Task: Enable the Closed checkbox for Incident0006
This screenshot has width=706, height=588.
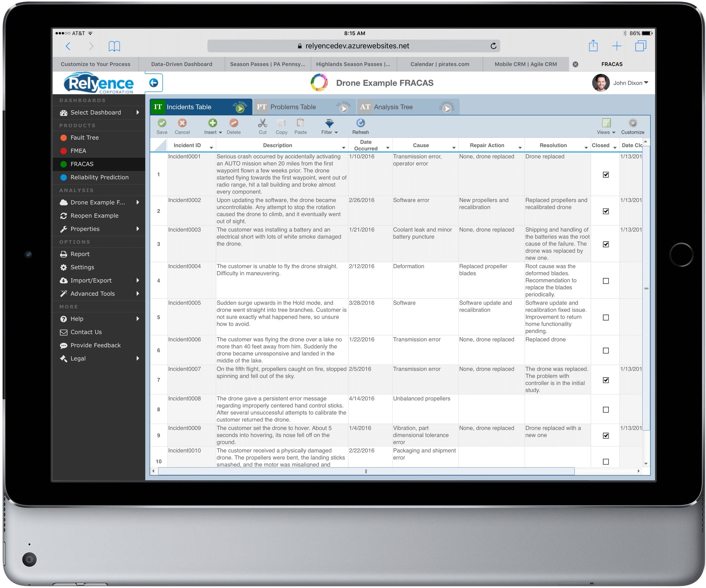Action: pyautogui.click(x=606, y=350)
